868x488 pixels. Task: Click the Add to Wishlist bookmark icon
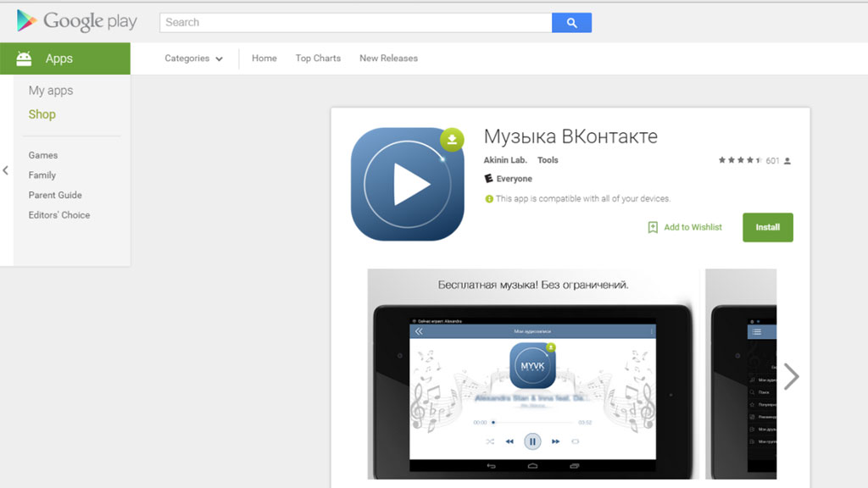click(x=653, y=227)
